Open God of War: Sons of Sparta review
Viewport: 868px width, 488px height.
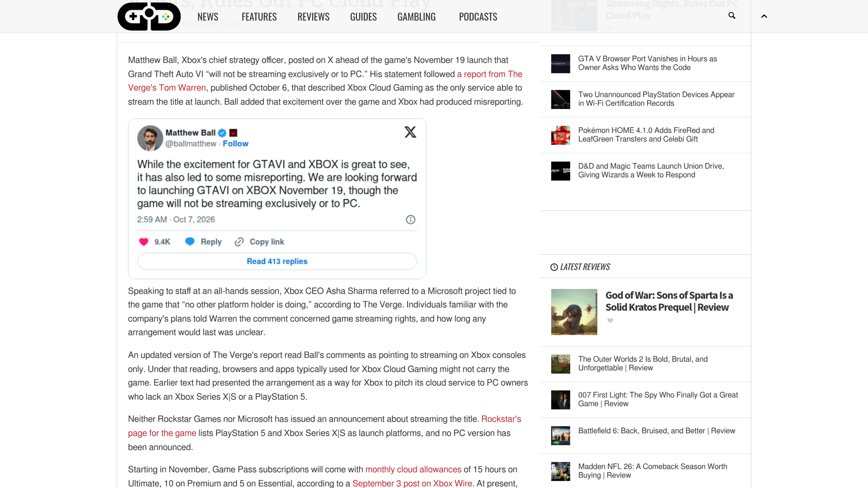tap(669, 301)
